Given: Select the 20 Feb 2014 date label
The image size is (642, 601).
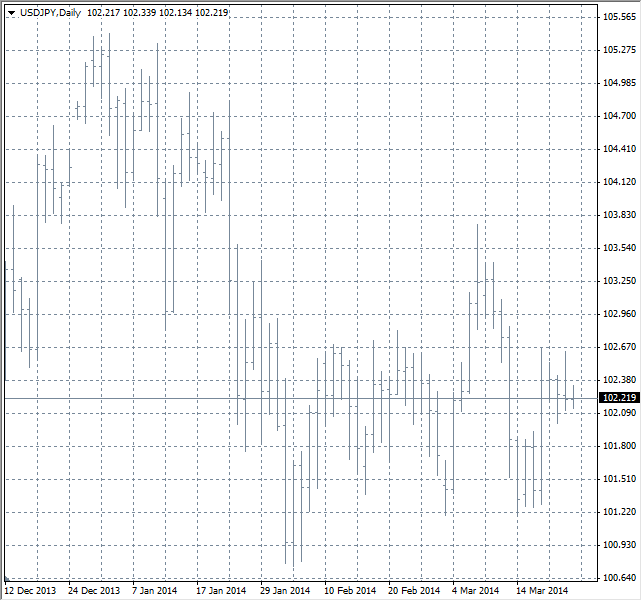Looking at the screenshot, I should (x=413, y=591).
